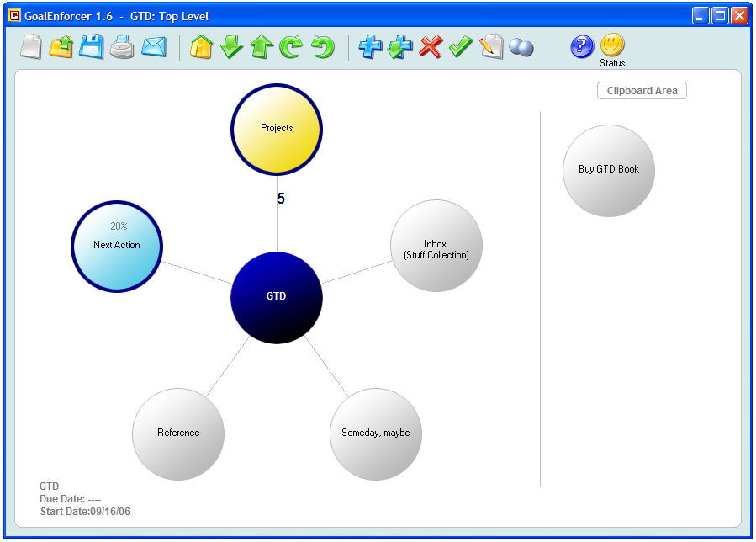Click the smiley Status icon
The height and width of the screenshot is (542, 756).
click(x=612, y=45)
